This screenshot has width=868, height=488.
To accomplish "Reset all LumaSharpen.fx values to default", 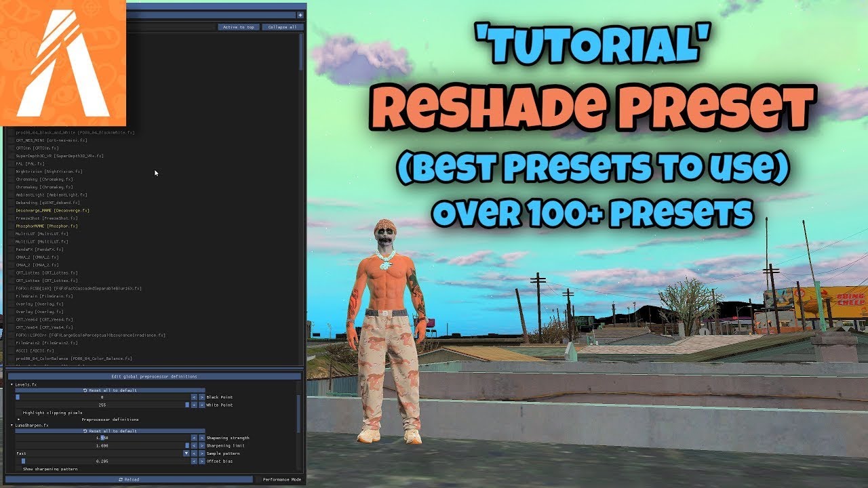I will pos(110,431).
